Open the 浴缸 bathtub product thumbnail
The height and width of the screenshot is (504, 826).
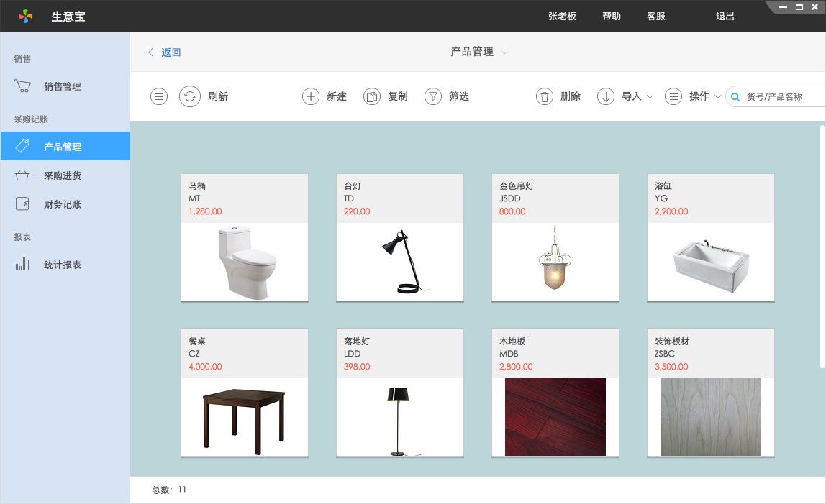coord(711,262)
